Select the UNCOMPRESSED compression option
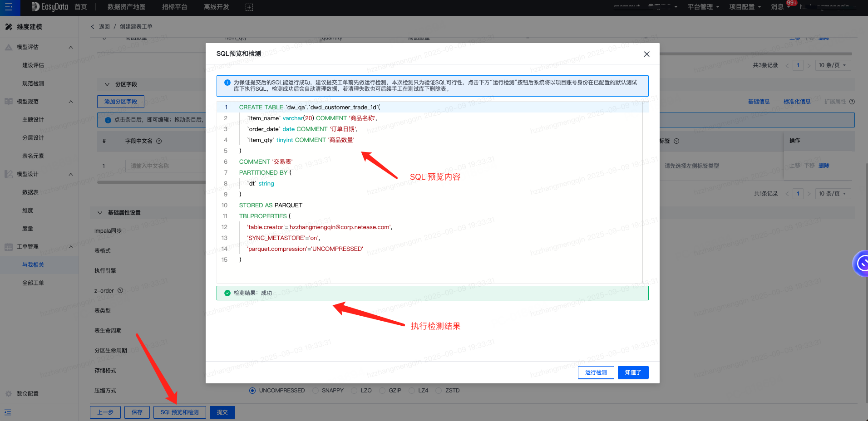The width and height of the screenshot is (868, 421). coord(252,391)
